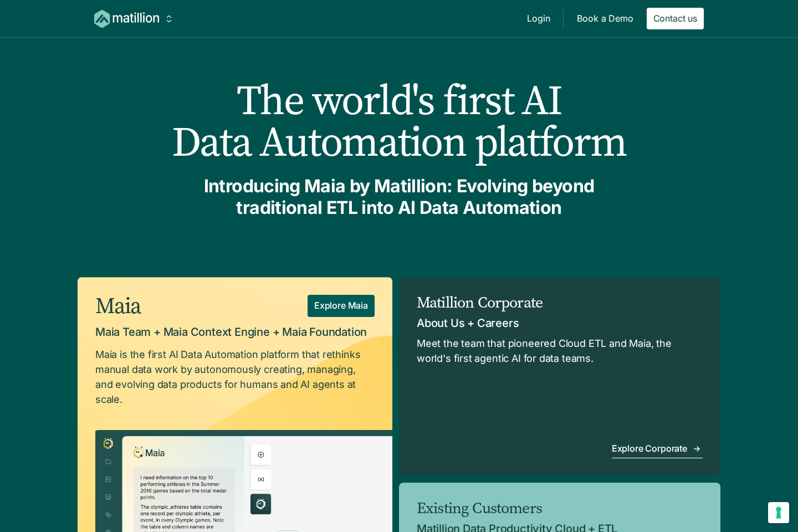Click the folder icon in preview sidebar
Image resolution: width=798 pixels, height=532 pixels.
(x=108, y=462)
